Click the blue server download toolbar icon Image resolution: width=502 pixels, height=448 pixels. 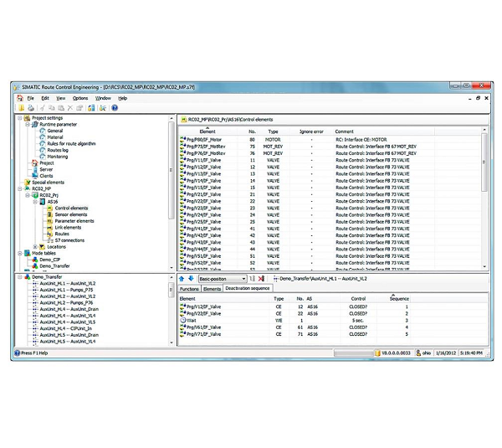tap(91, 108)
